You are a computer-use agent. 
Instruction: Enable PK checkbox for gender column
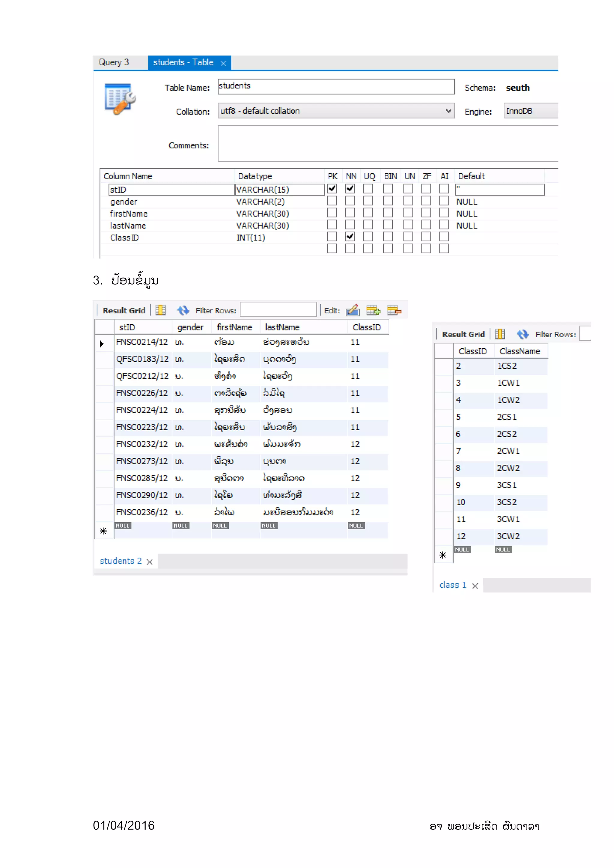(x=332, y=201)
